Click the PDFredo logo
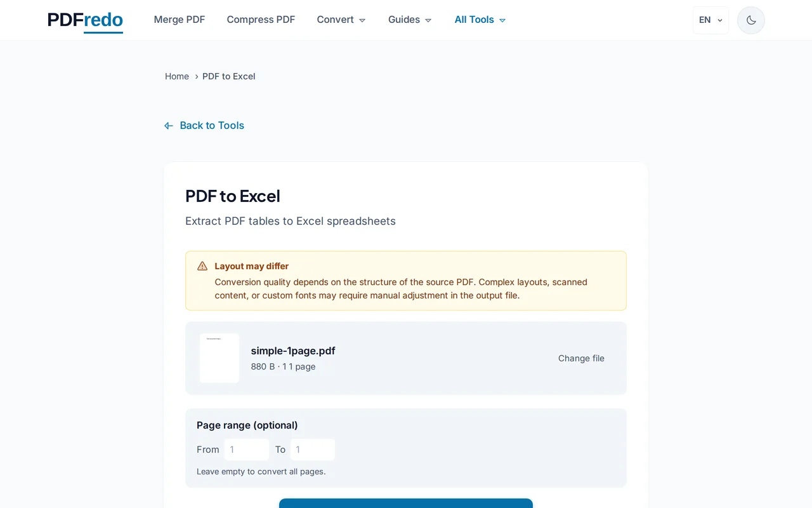 (84, 20)
